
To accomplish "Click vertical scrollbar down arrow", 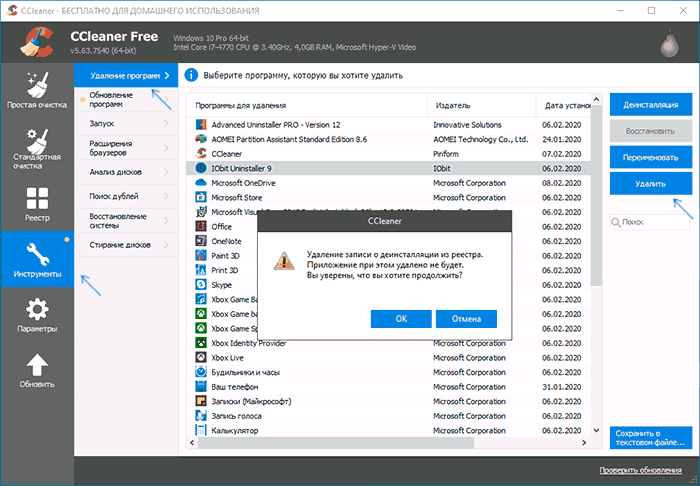I will (596, 431).
